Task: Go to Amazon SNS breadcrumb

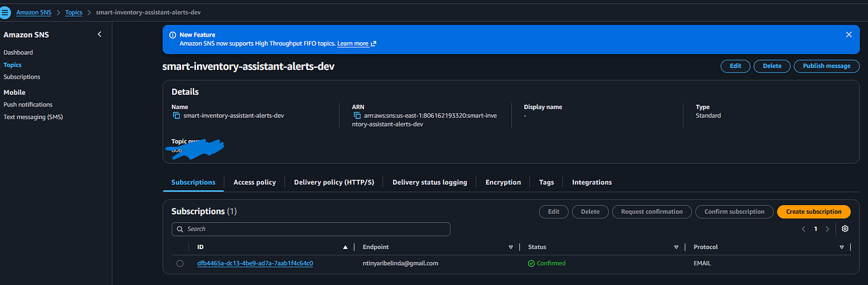Action: tap(34, 12)
